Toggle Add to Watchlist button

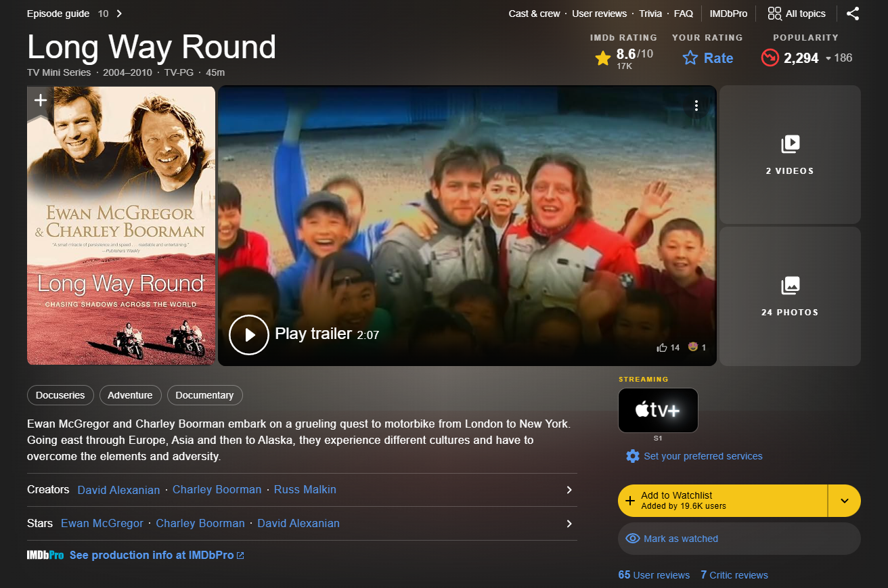(x=722, y=501)
